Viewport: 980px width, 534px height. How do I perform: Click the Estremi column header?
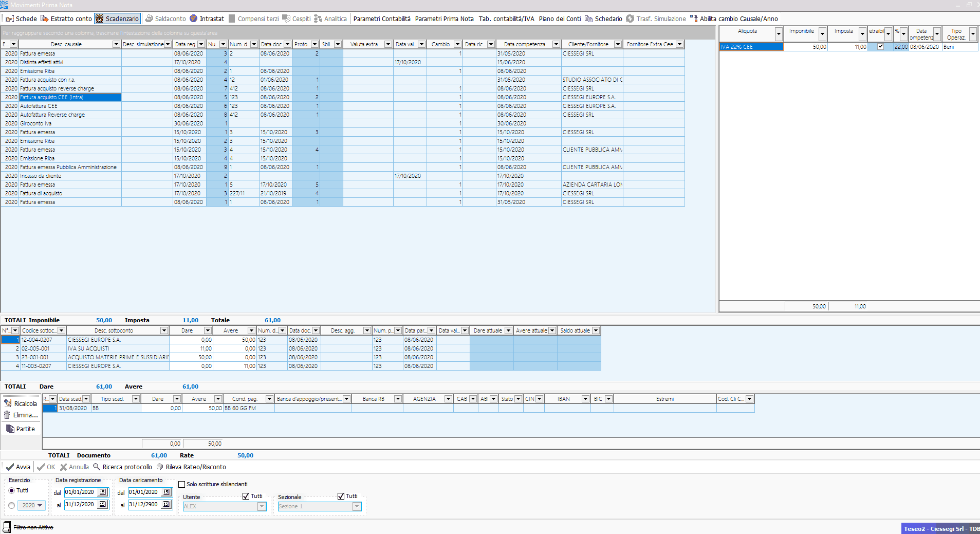click(665, 399)
